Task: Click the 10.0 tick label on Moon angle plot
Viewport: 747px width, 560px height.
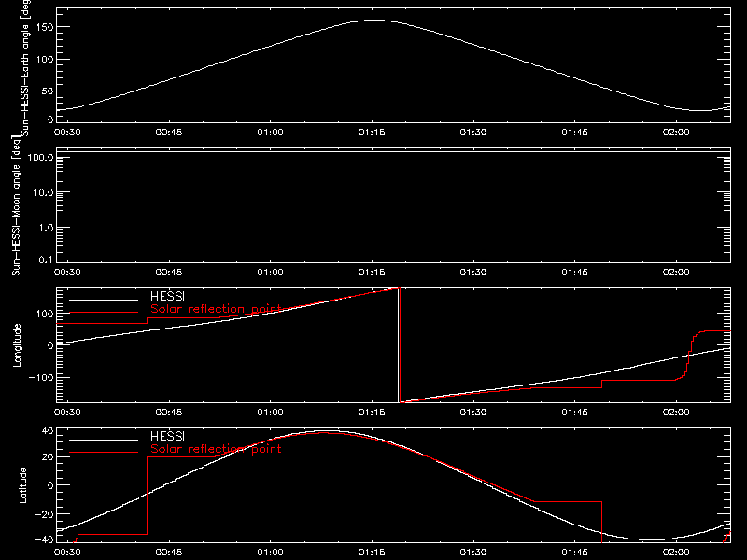Action: [43, 192]
